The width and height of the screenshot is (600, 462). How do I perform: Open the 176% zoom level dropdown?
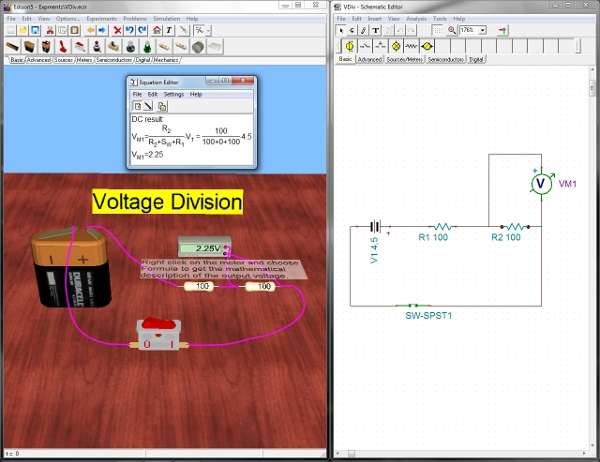(484, 30)
